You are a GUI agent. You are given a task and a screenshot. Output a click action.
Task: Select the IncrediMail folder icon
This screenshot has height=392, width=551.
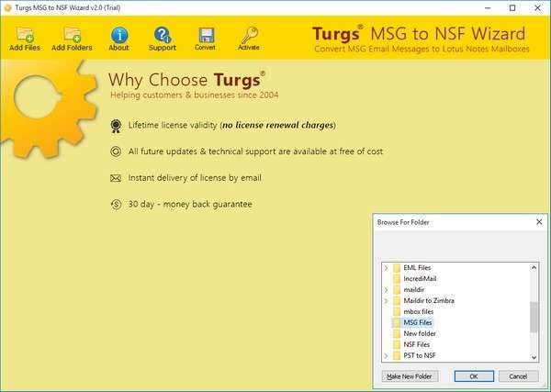pyautogui.click(x=397, y=279)
